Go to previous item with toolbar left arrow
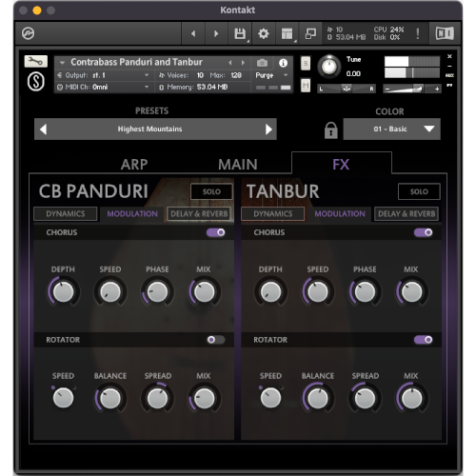The width and height of the screenshot is (476, 476). coord(193,33)
